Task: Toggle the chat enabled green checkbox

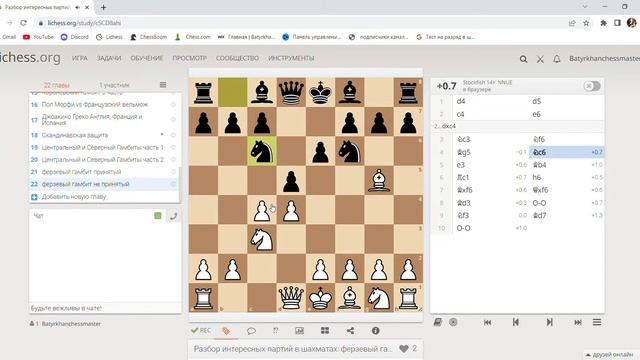Action: pyautogui.click(x=158, y=216)
